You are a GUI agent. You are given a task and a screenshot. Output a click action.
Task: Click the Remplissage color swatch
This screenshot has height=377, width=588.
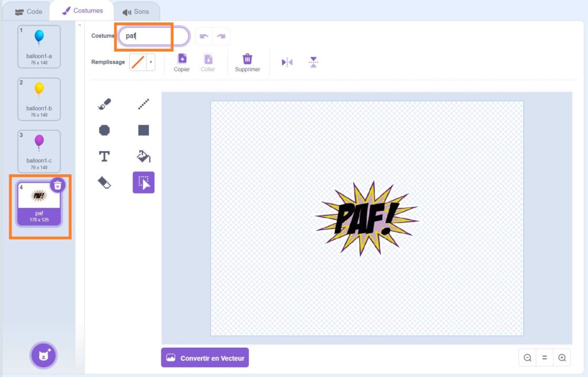tap(138, 62)
